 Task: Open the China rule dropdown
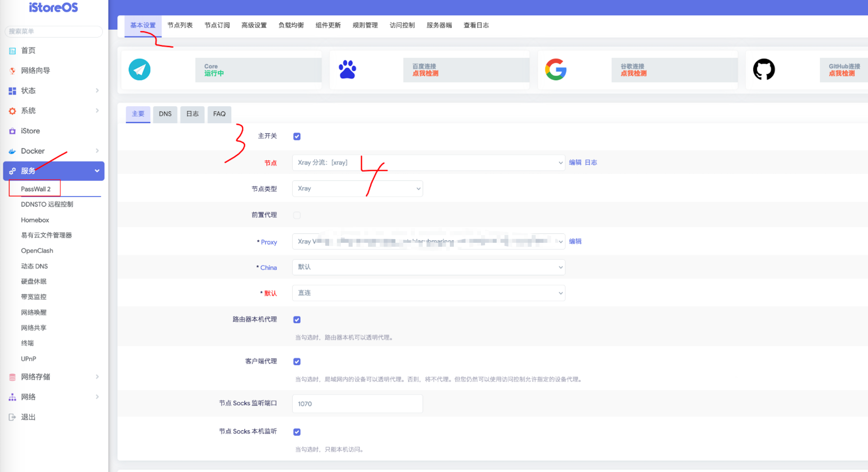click(428, 267)
